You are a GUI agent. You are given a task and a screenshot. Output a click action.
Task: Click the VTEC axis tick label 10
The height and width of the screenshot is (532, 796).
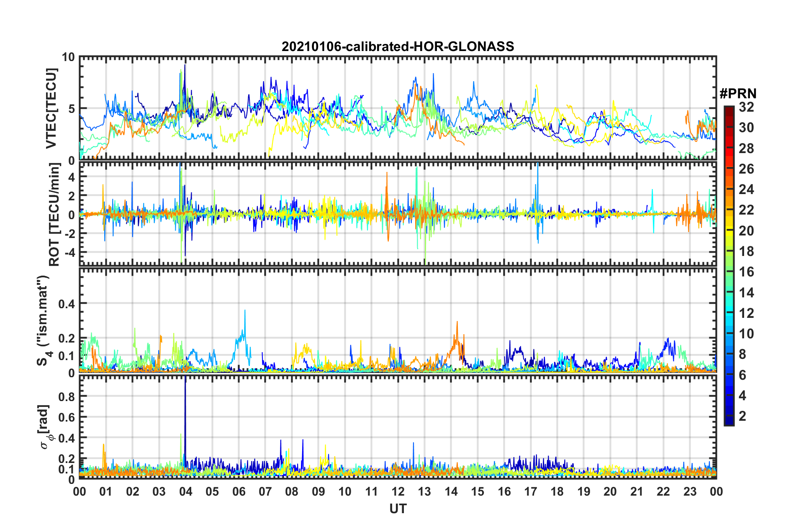[x=68, y=57]
